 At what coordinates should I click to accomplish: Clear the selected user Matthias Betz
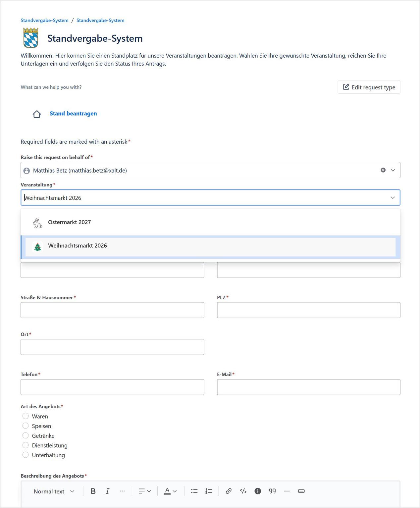click(x=383, y=170)
